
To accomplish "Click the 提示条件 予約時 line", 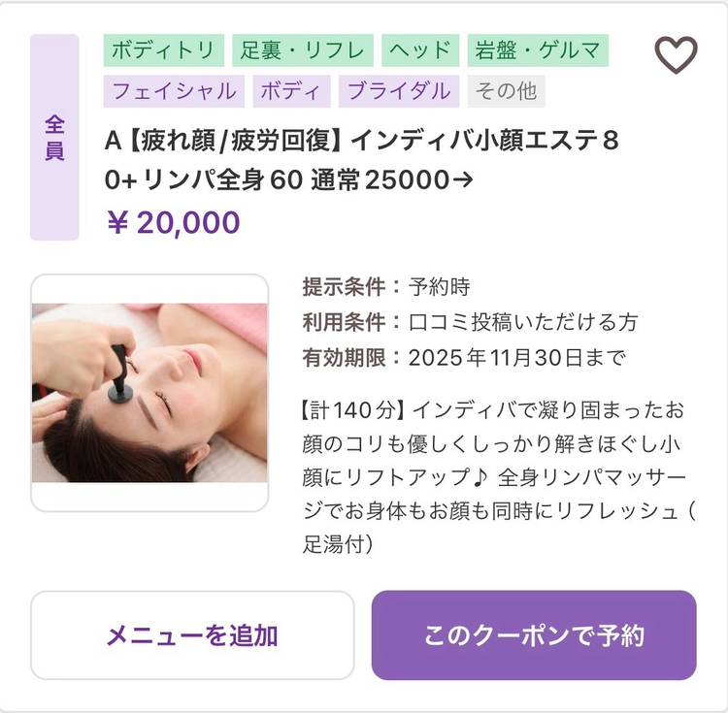I will pyautogui.click(x=386, y=287).
